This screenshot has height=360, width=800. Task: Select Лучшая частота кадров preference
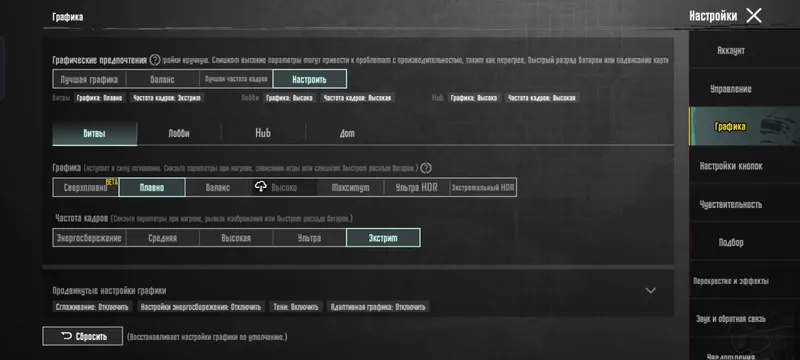(x=236, y=79)
